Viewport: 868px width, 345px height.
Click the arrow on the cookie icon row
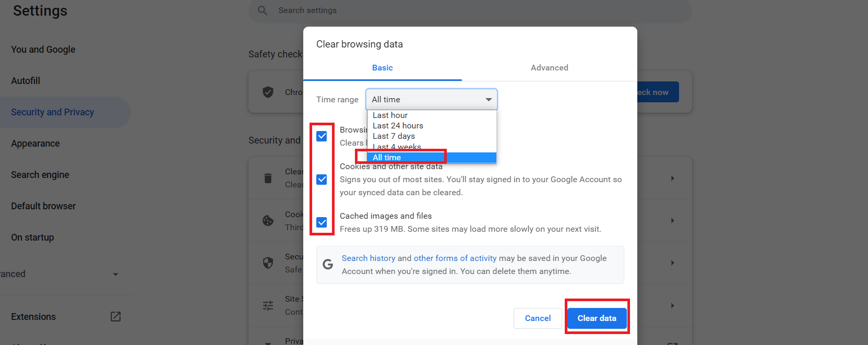pyautogui.click(x=672, y=221)
